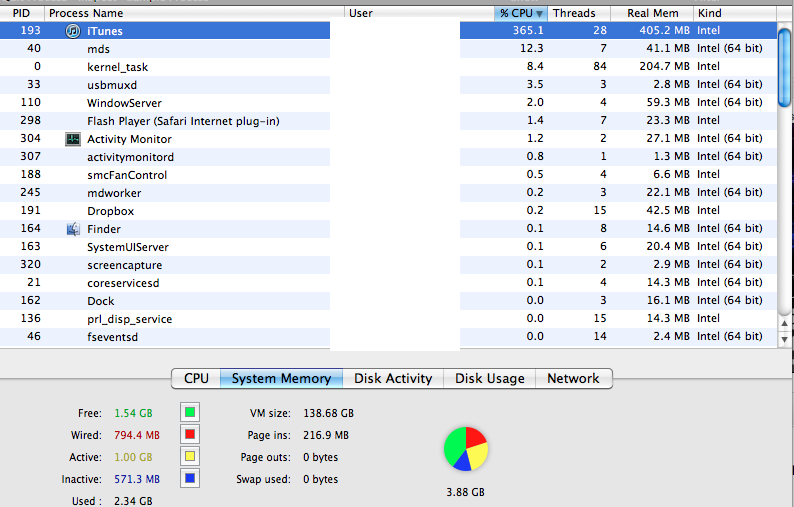The image size is (794, 507).
Task: Open the Disk Usage tab
Action: point(490,378)
